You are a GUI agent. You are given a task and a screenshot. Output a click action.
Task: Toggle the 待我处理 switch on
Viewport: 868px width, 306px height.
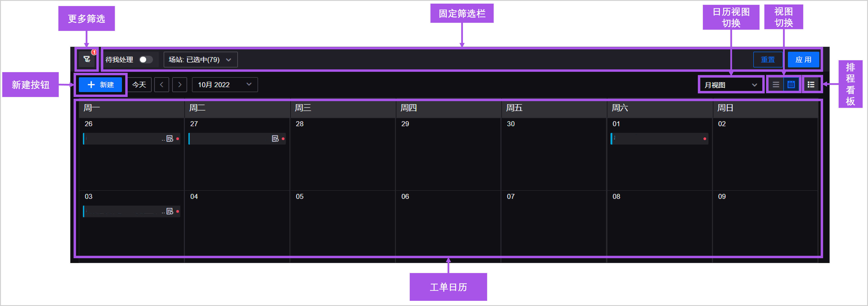coord(146,59)
